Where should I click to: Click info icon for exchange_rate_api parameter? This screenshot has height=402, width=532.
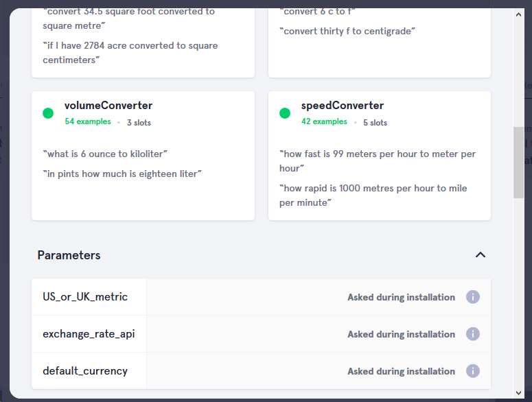pyautogui.click(x=472, y=334)
